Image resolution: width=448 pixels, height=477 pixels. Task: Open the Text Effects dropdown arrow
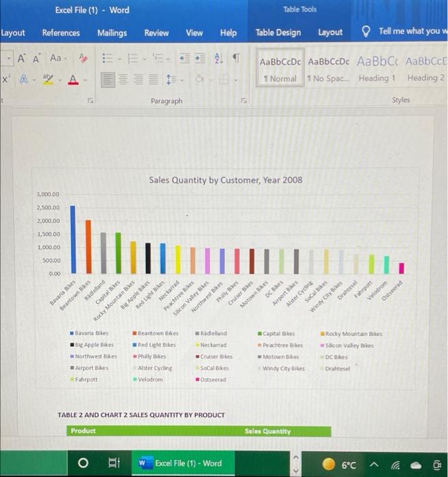pyautogui.click(x=34, y=80)
